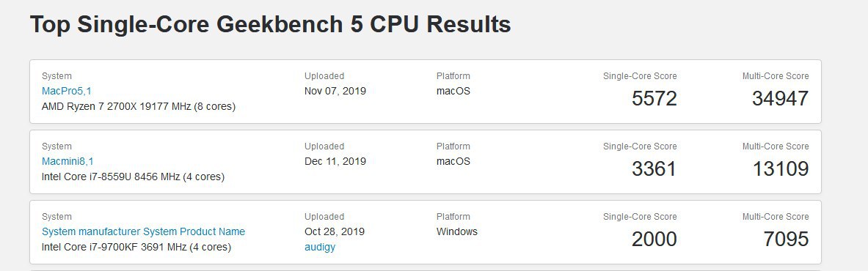Click the 7095 multi-core score
The width and height of the screenshot is (868, 271).
(x=786, y=239)
